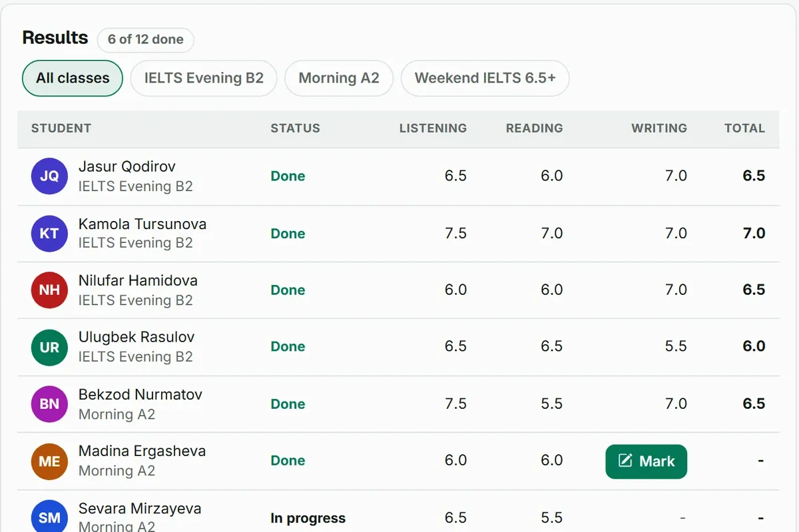Click Kamola Tursunova's listening score 7.5
This screenshot has height=532, width=799.
click(x=455, y=234)
